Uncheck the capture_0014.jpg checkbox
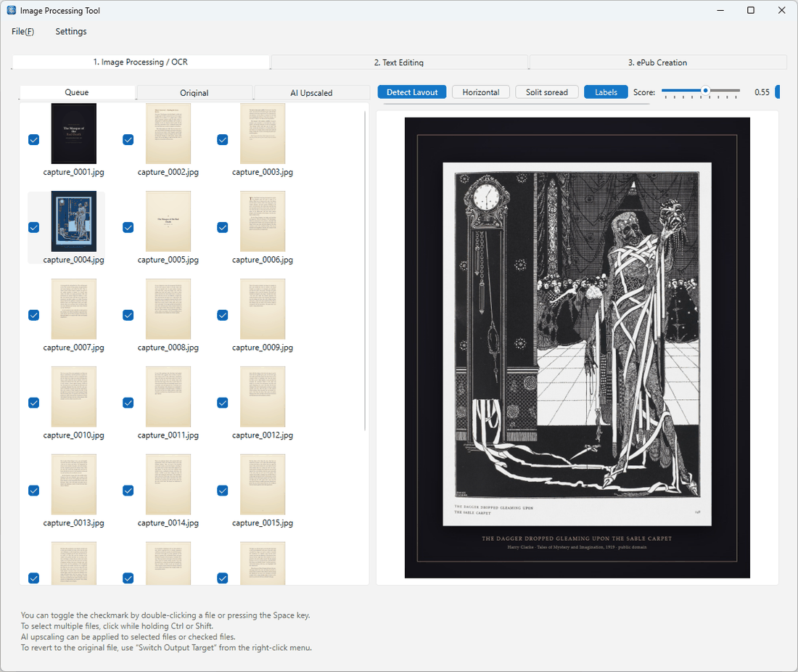 click(x=128, y=491)
